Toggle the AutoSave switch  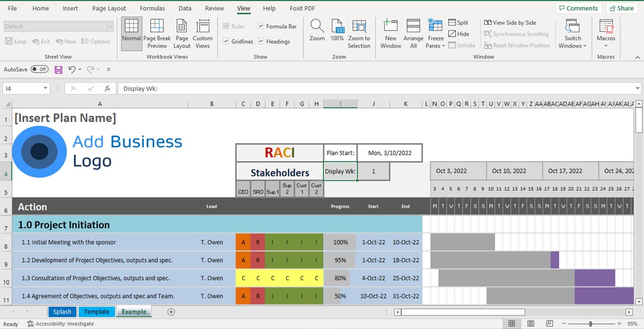pos(39,70)
